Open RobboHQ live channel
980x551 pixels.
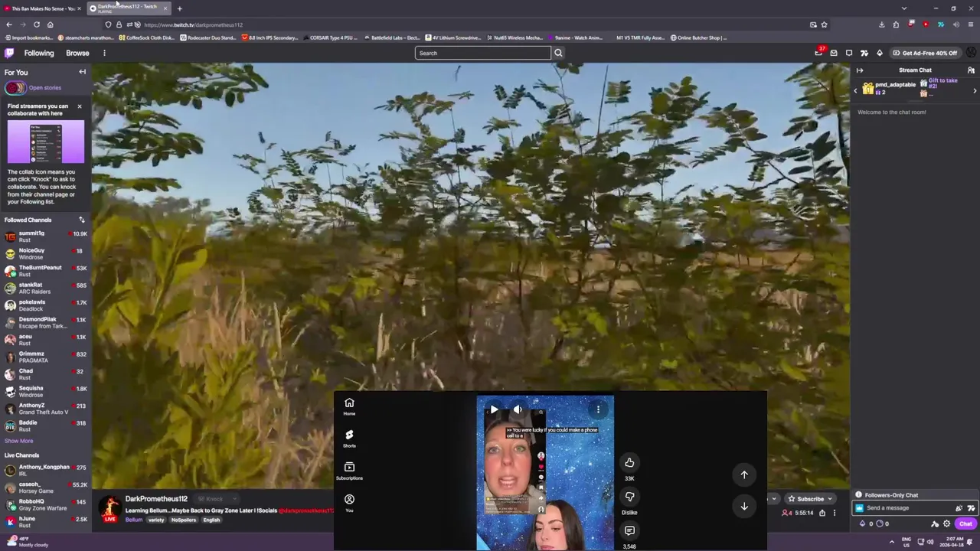click(x=46, y=504)
